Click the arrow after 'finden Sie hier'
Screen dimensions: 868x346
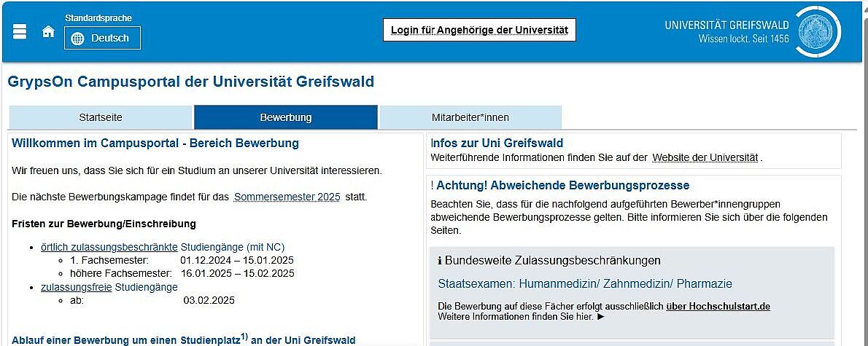[x=601, y=316]
